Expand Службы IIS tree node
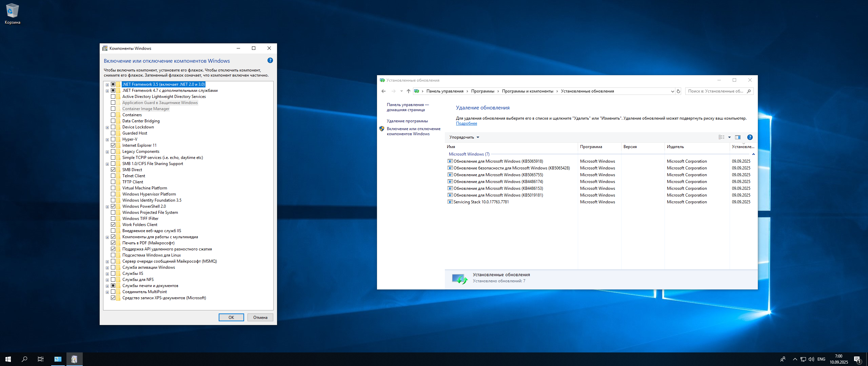Image resolution: width=868 pixels, height=366 pixels. coord(107,274)
